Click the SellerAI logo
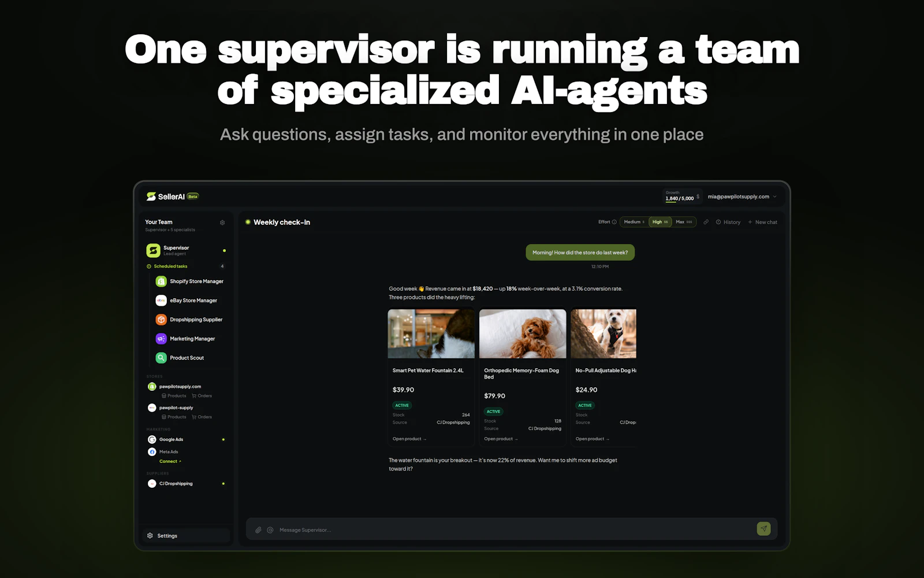The image size is (924, 578). point(165,197)
